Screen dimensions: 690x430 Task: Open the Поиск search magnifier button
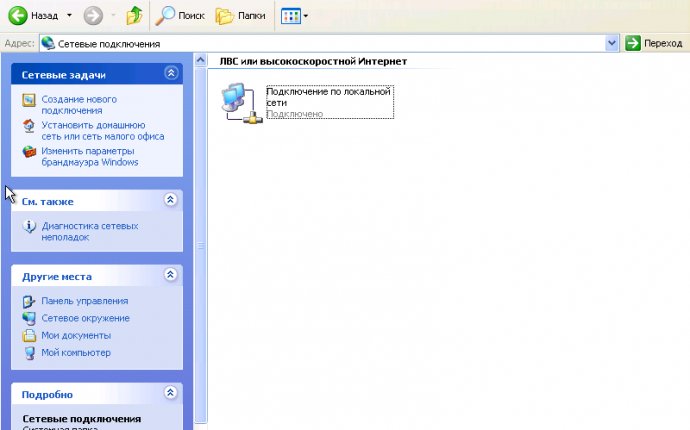point(180,16)
